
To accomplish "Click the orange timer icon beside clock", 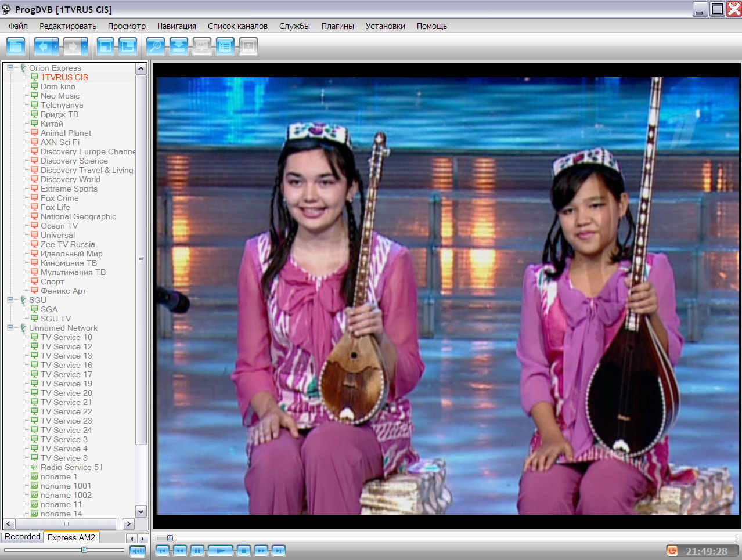I will (x=672, y=551).
